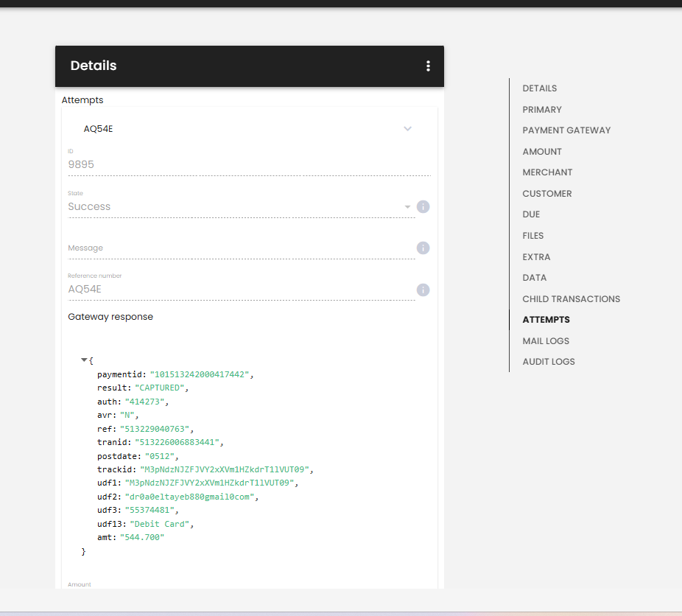Click the auth value 414273
The height and width of the screenshot is (616, 682).
tap(144, 402)
